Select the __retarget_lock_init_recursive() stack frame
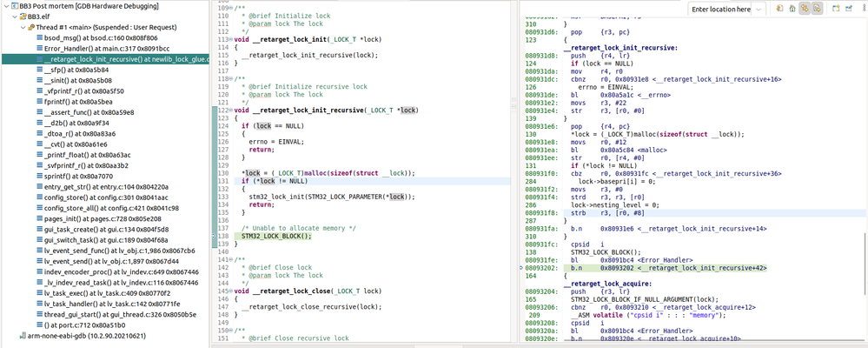 [x=105, y=59]
